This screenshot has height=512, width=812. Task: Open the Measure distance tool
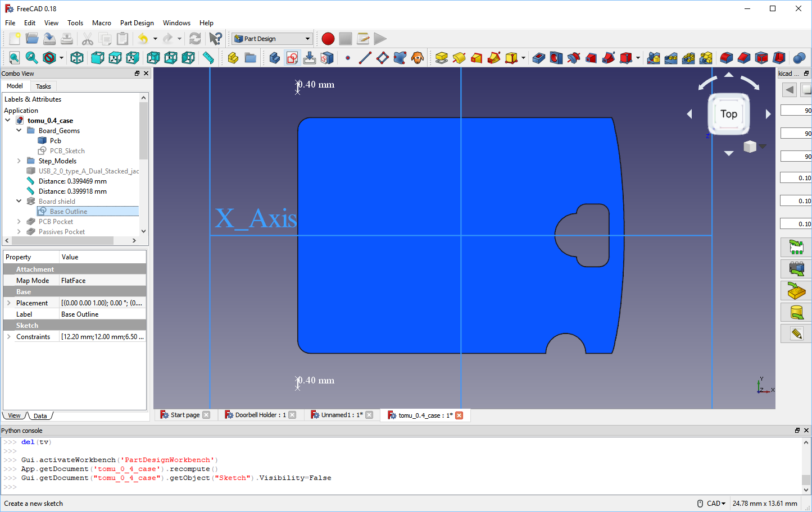click(208, 58)
